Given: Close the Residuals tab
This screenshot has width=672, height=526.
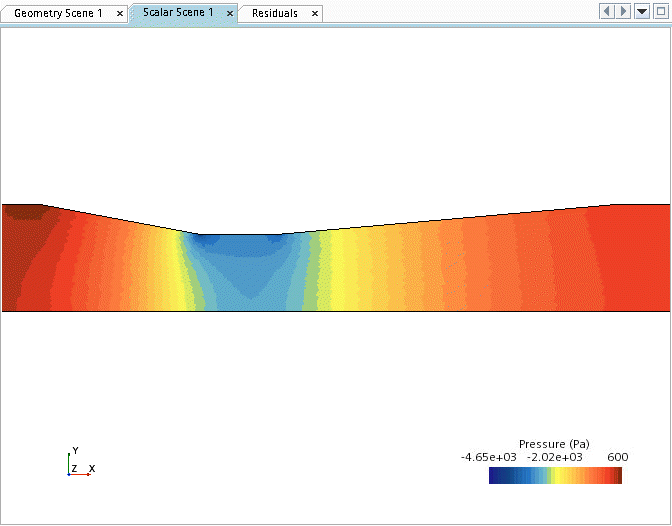Looking at the screenshot, I should click(314, 14).
